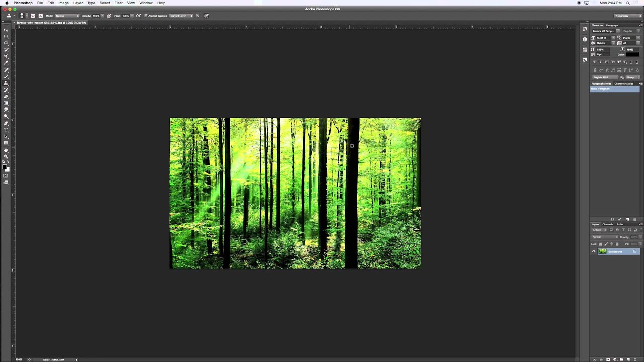644x362 pixels.
Task: Open the blending Mode dropdown in options bar
Action: point(68,16)
